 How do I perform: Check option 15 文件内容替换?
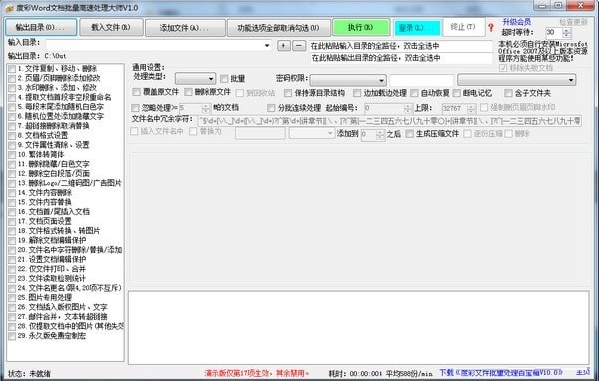click(12, 203)
